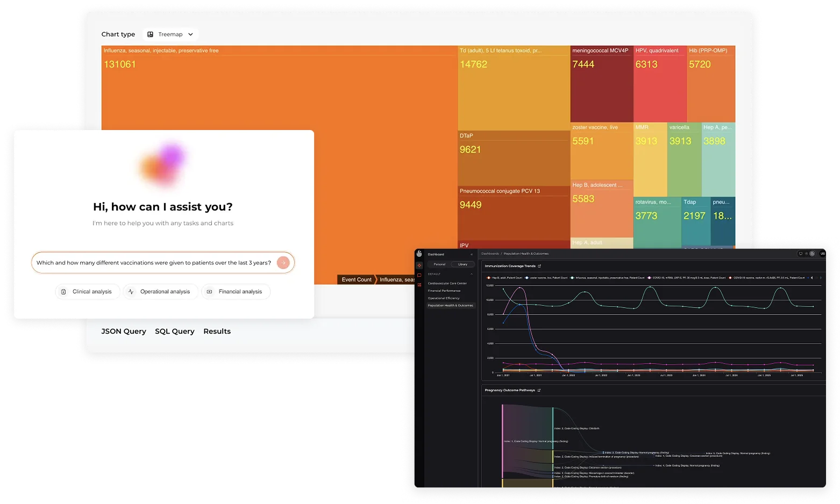This screenshot has width=840, height=504.
Task: Select the HPV quadrivalent 6313 tile
Action: point(660,84)
